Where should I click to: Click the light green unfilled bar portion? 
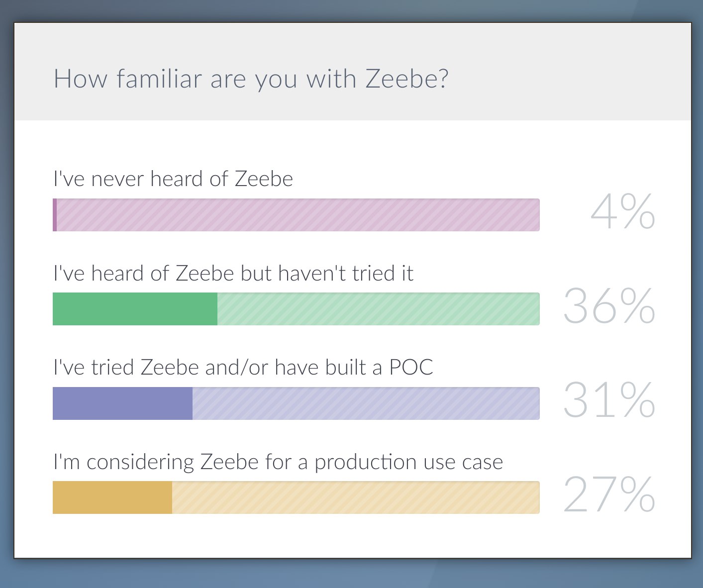tap(379, 309)
